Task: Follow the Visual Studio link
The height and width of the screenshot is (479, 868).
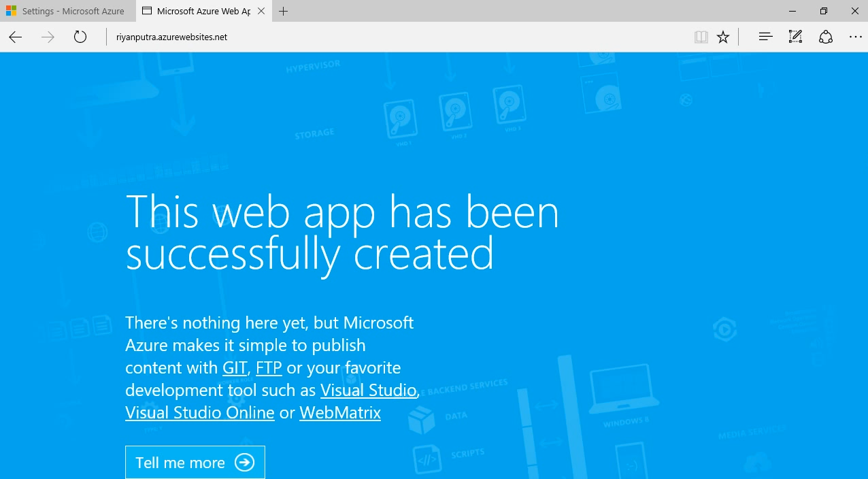Action: (x=368, y=391)
